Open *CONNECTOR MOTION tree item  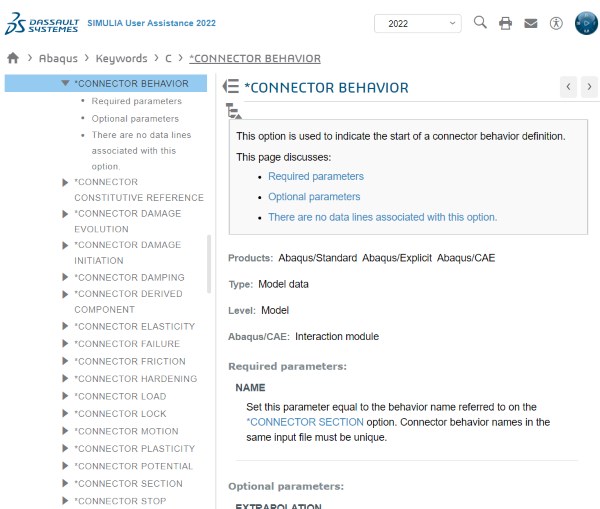tap(126, 431)
